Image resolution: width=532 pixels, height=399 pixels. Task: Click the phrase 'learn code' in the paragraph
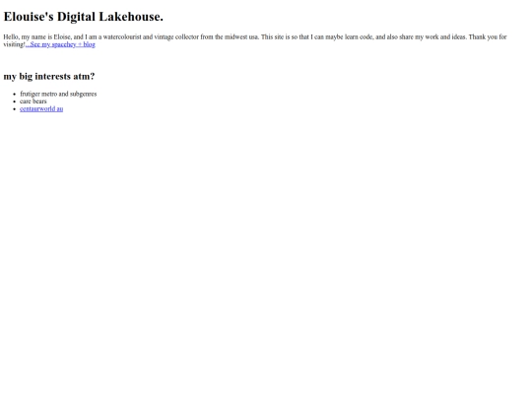[x=359, y=37]
